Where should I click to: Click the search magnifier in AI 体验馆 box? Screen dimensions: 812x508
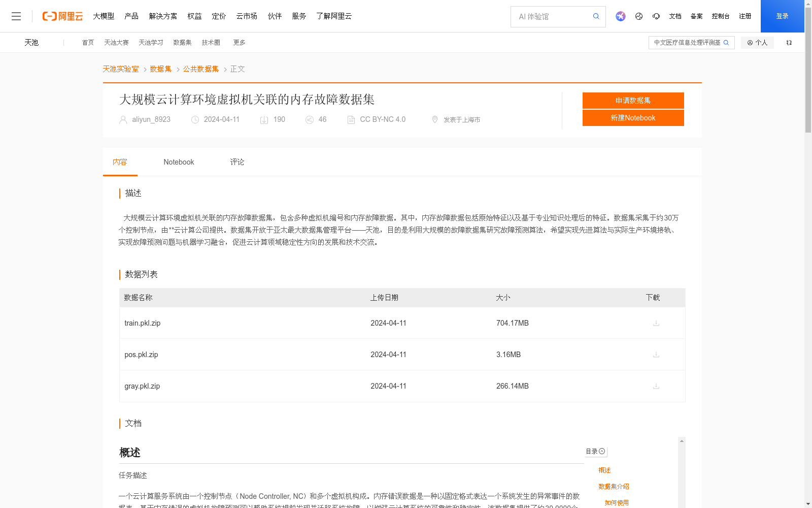(596, 16)
